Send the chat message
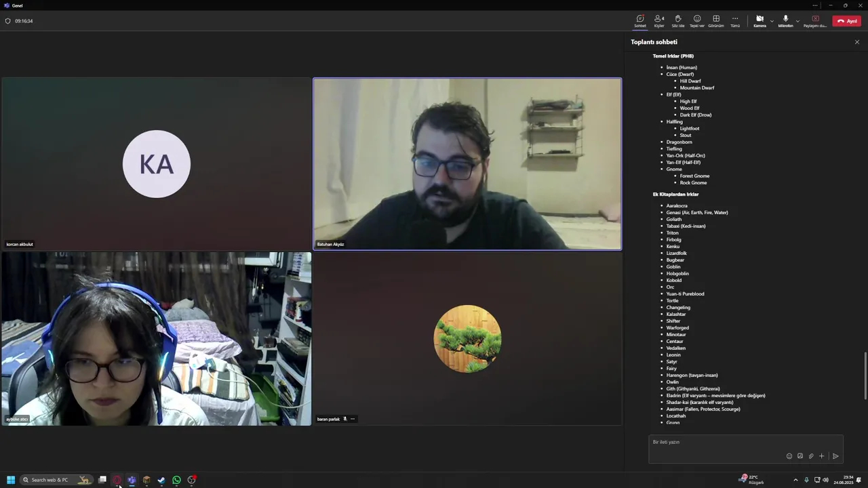Image resolution: width=868 pixels, height=488 pixels. 835,456
